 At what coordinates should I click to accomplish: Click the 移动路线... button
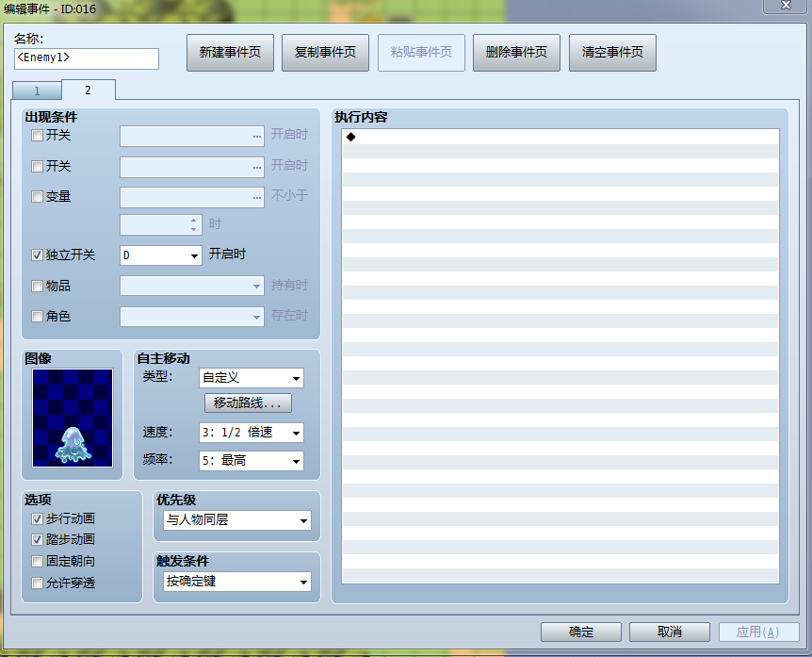click(x=248, y=403)
